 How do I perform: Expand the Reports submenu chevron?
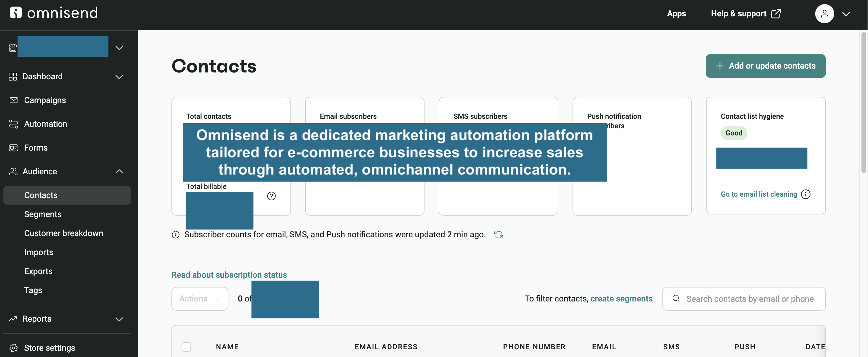119,319
